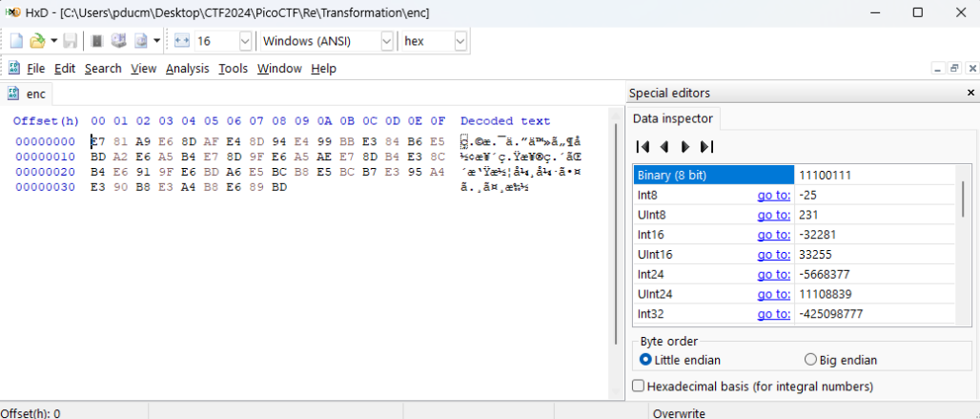Viewport: 980px width, 419px height.
Task: Open the Analysis menu
Action: [x=187, y=69]
